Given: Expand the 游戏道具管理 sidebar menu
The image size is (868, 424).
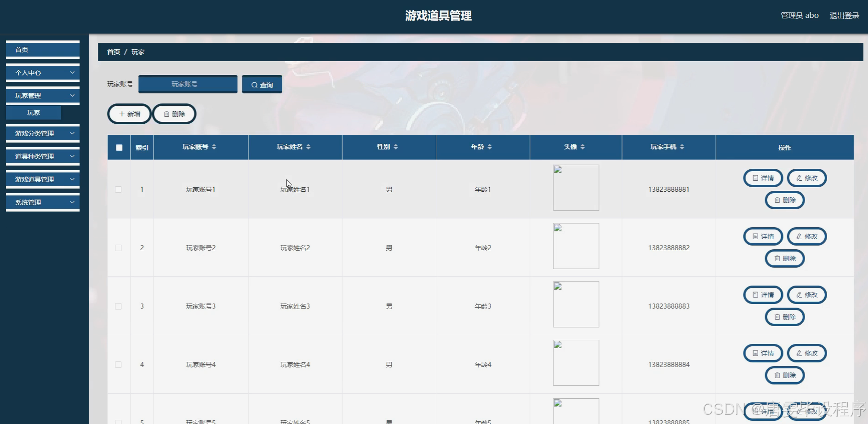Looking at the screenshot, I should pyautogui.click(x=43, y=179).
